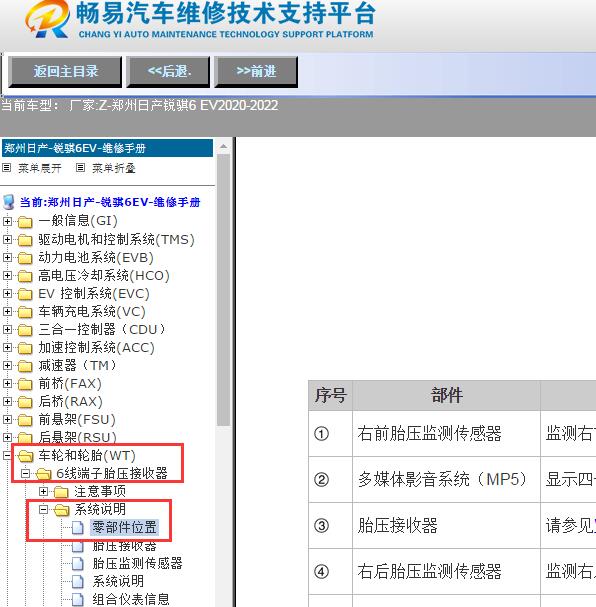The height and width of the screenshot is (607, 596).
Task: Click the 高电压冷却系统(HCO) folder icon
Action: click(25, 276)
